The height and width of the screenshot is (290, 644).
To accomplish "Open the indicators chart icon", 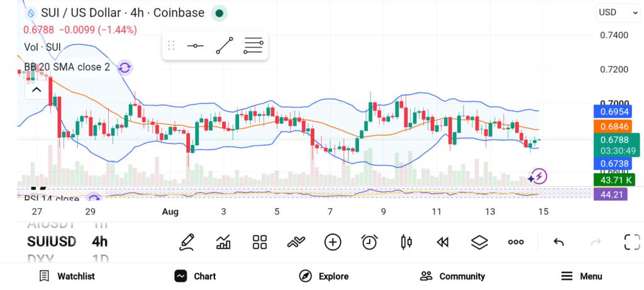I will coord(223,242).
